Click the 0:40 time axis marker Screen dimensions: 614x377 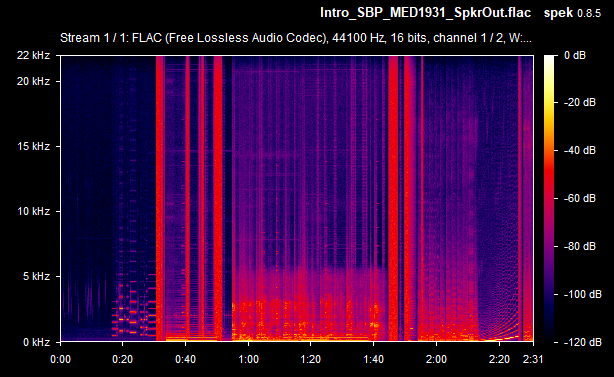(185, 359)
